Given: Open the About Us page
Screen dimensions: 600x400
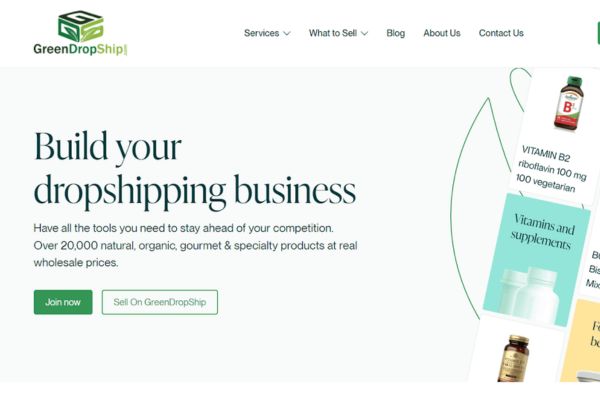Looking at the screenshot, I should [x=442, y=33].
